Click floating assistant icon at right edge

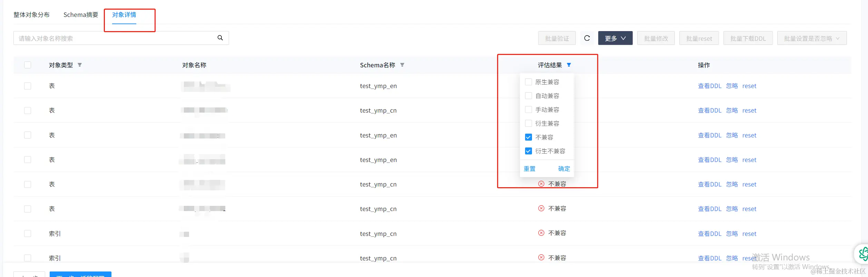click(862, 254)
